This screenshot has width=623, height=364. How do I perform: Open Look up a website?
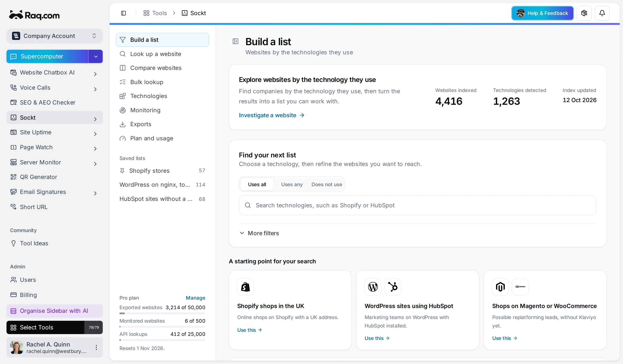162,54
